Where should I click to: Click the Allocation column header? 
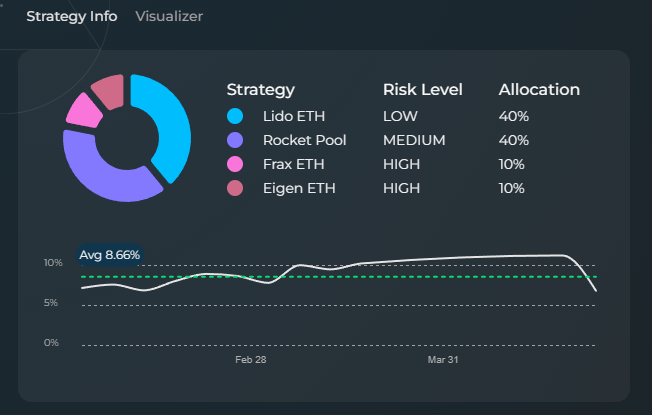click(539, 90)
